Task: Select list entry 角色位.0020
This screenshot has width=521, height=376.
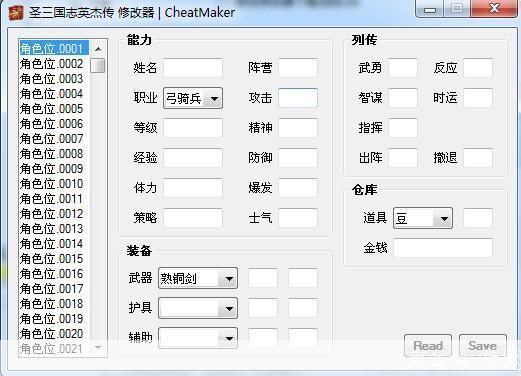Action: click(54, 334)
